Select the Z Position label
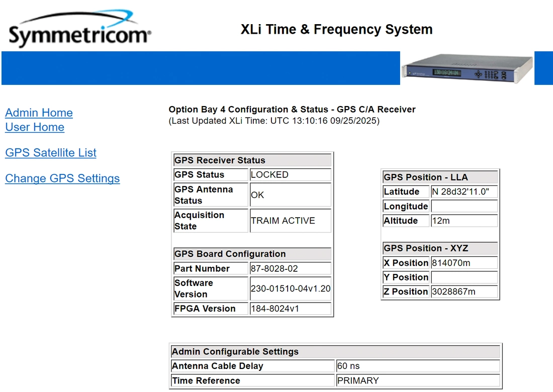553x392 pixels. click(406, 291)
